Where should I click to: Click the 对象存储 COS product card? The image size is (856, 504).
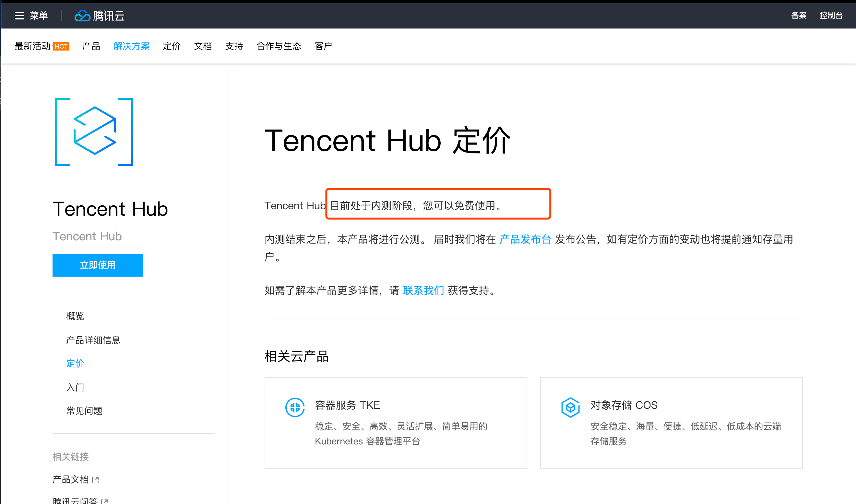pos(671,423)
